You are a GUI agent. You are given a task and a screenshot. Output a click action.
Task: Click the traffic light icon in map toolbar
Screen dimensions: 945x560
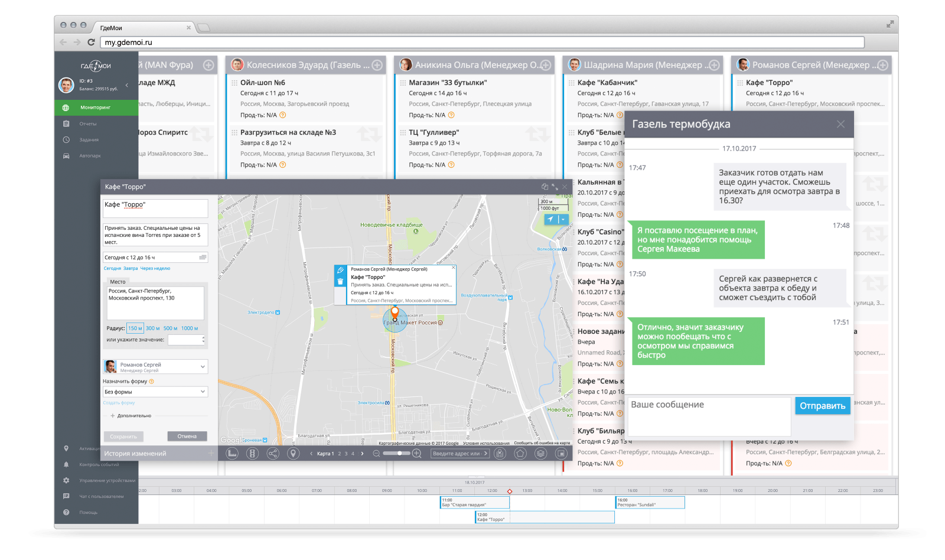coord(253,453)
